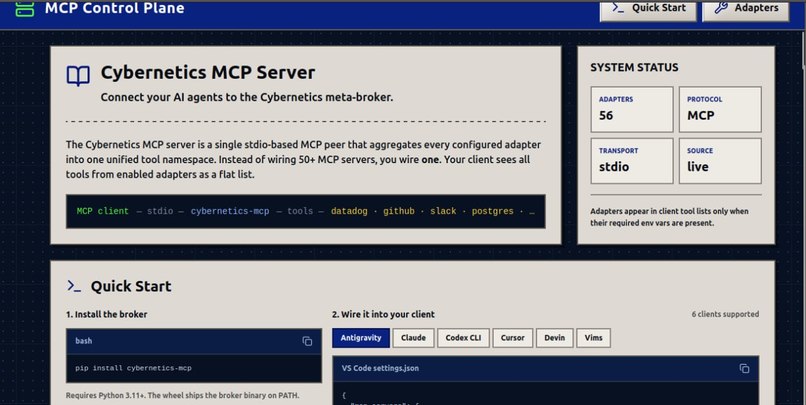Switch to the Devin client tab
The width and height of the screenshot is (806, 405).
(555, 338)
